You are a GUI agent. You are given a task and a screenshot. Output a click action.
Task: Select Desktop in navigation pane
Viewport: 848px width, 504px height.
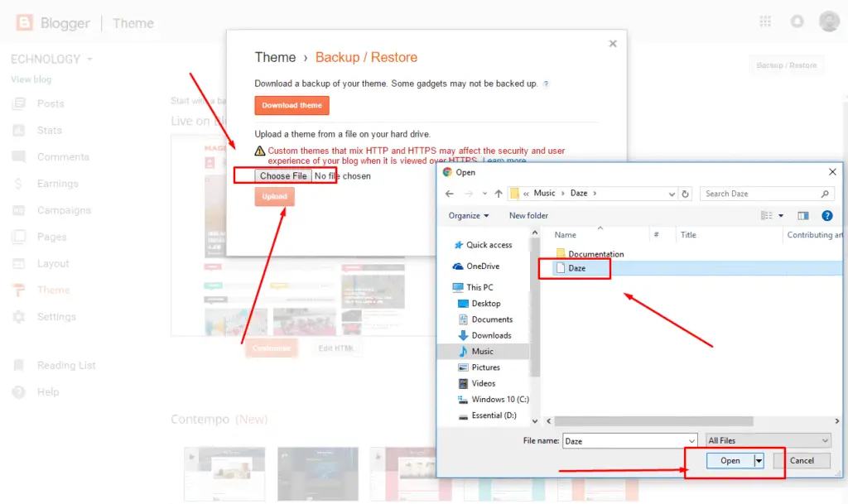coord(479,304)
